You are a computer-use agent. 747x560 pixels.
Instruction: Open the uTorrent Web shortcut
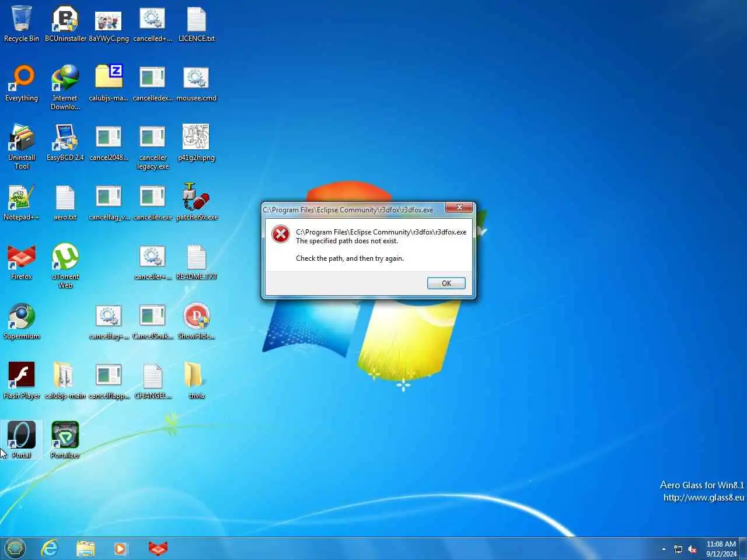[x=65, y=266]
